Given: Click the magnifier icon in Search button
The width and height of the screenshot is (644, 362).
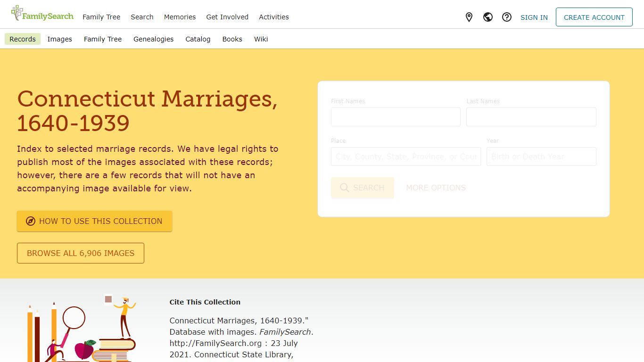Looking at the screenshot, I should click(345, 188).
